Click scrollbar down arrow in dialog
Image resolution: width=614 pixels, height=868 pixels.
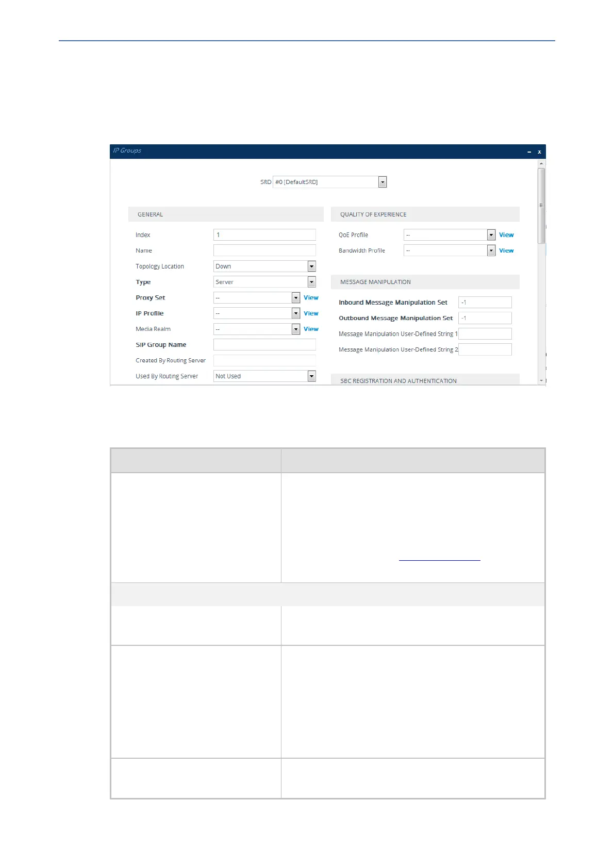coord(541,380)
